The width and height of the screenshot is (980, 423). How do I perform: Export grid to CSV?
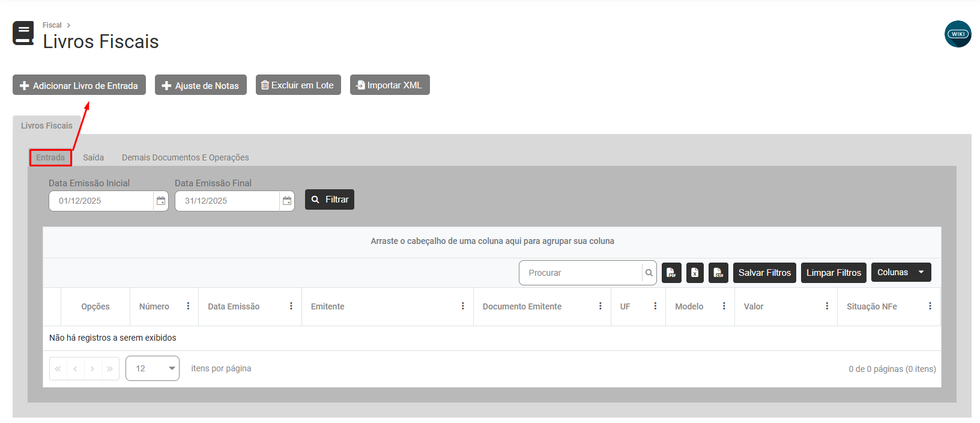(718, 273)
